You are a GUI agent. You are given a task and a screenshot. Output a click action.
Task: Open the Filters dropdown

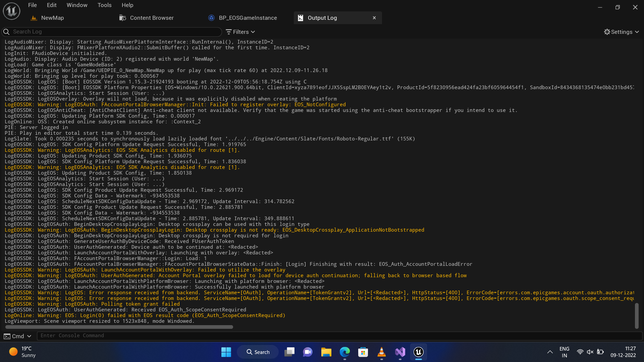coord(253,32)
